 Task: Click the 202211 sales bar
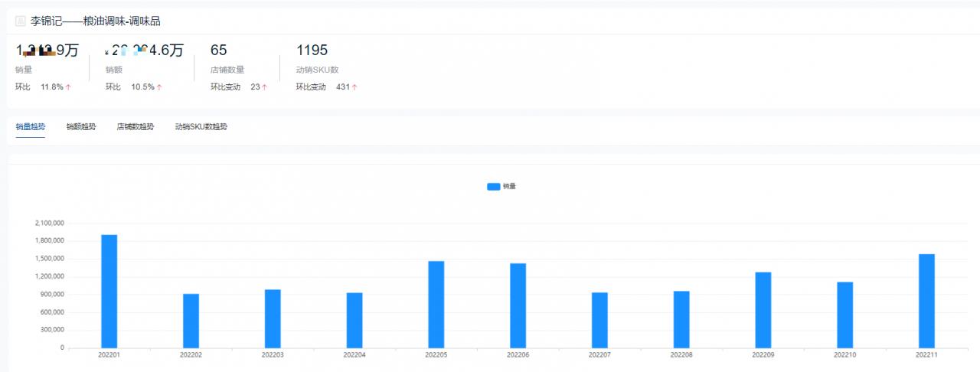pyautogui.click(x=926, y=302)
